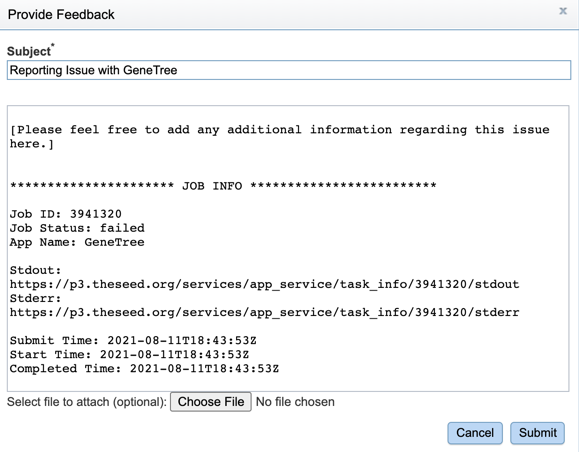Click the Start Time line
The height and width of the screenshot is (452, 579).
pos(129,355)
